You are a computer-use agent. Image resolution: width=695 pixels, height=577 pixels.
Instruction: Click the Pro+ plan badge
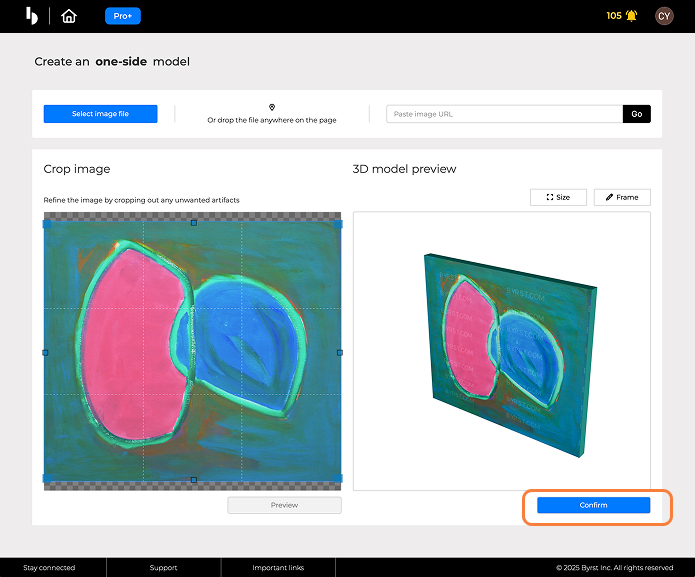pos(123,16)
